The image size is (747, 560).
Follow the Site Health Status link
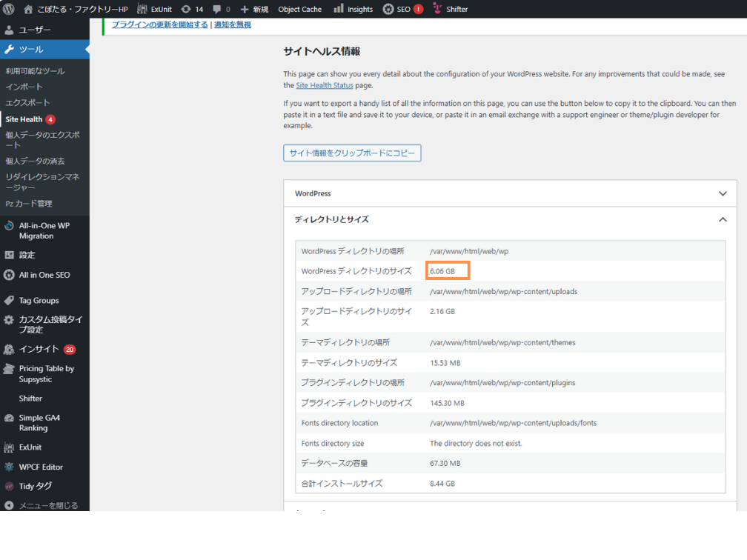tap(325, 85)
